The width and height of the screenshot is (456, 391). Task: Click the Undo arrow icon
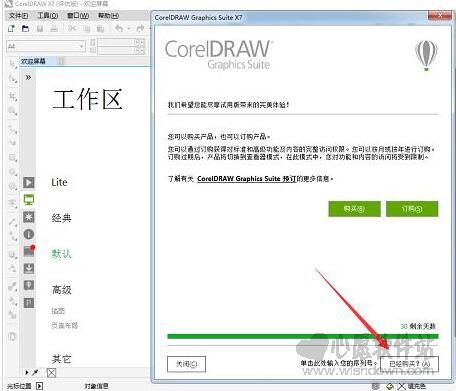point(119,29)
